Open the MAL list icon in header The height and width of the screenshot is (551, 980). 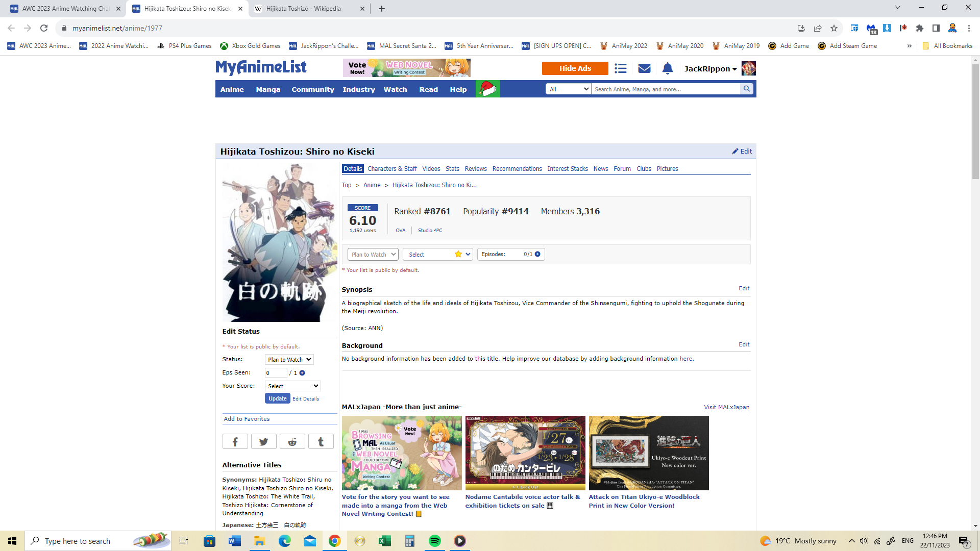coord(620,68)
